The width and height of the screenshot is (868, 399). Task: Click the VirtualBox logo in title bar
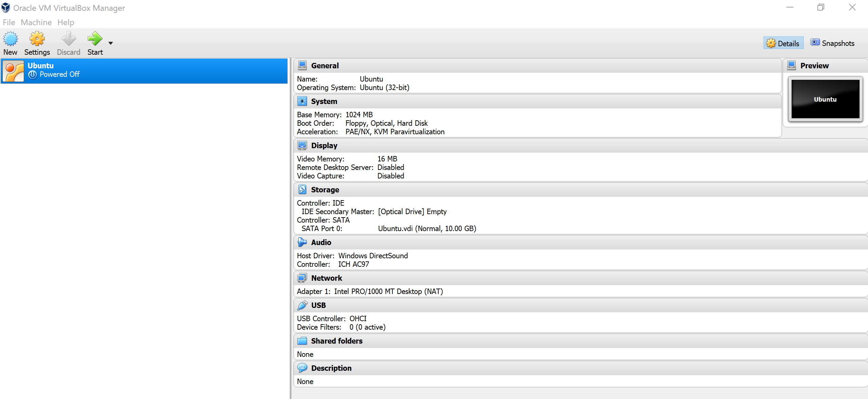tap(6, 7)
